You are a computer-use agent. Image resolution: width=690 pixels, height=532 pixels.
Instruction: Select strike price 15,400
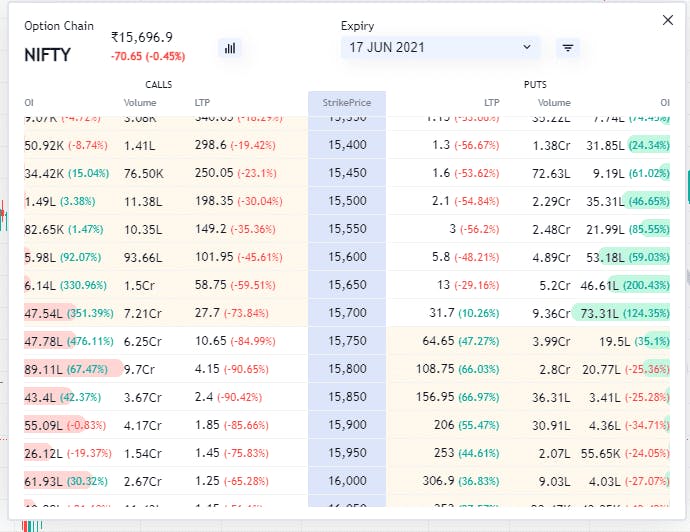[347, 145]
